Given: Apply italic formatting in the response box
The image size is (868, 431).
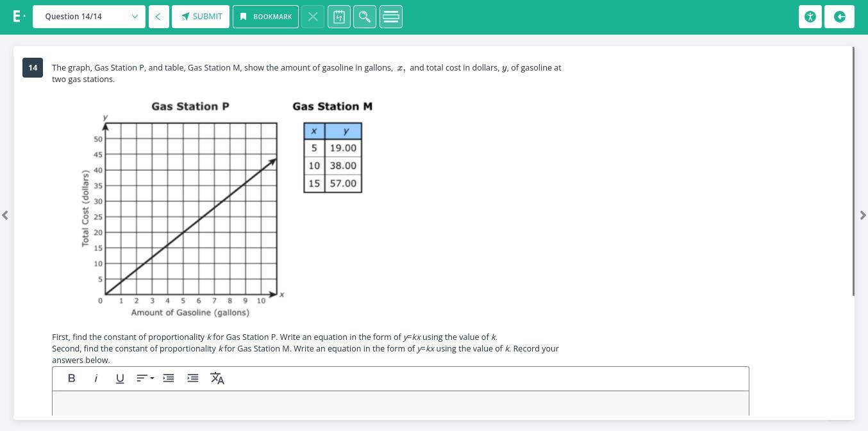Looking at the screenshot, I should 96,378.
